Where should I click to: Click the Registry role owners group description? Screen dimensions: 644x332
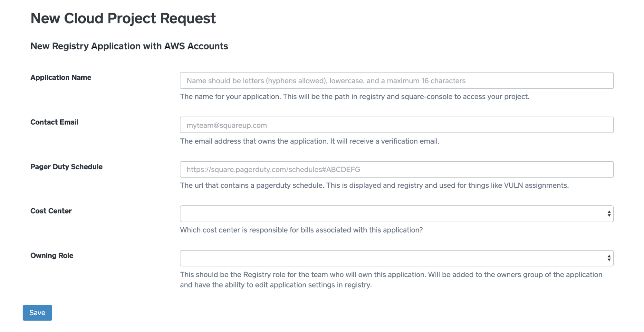tap(391, 280)
